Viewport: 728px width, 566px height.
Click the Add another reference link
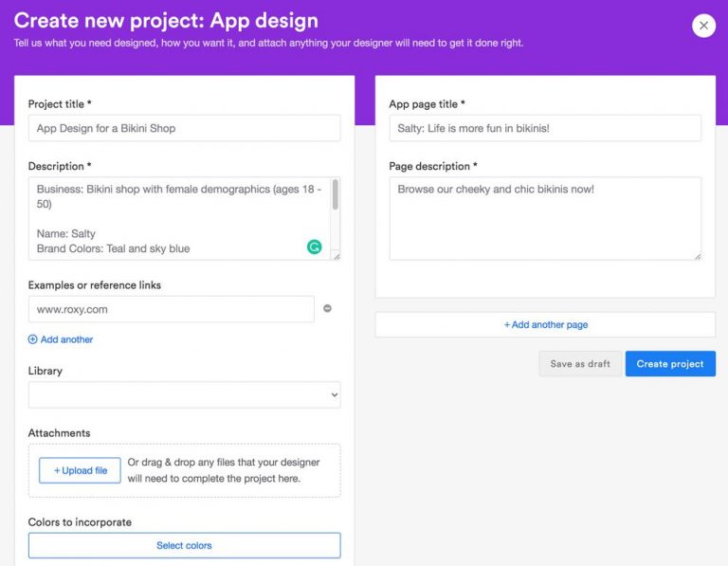pos(66,339)
